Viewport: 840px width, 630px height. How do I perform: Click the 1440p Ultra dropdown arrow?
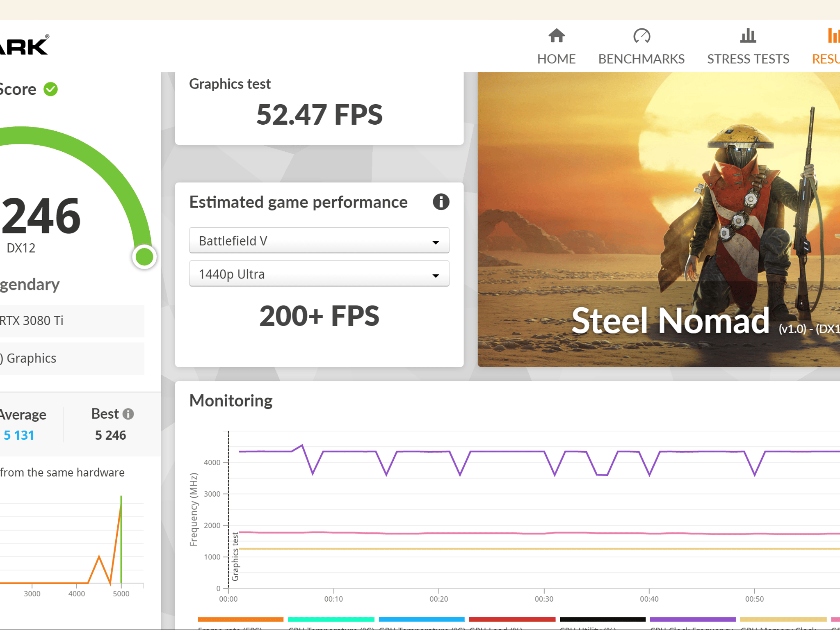(x=436, y=276)
